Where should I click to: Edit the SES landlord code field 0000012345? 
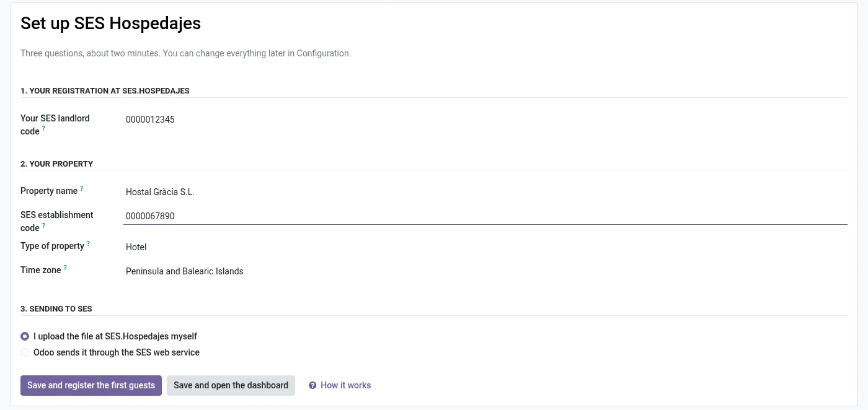pos(485,120)
